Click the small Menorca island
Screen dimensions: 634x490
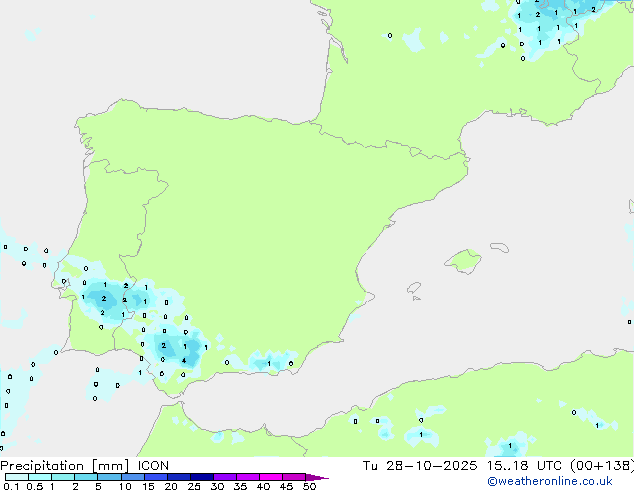[498, 245]
